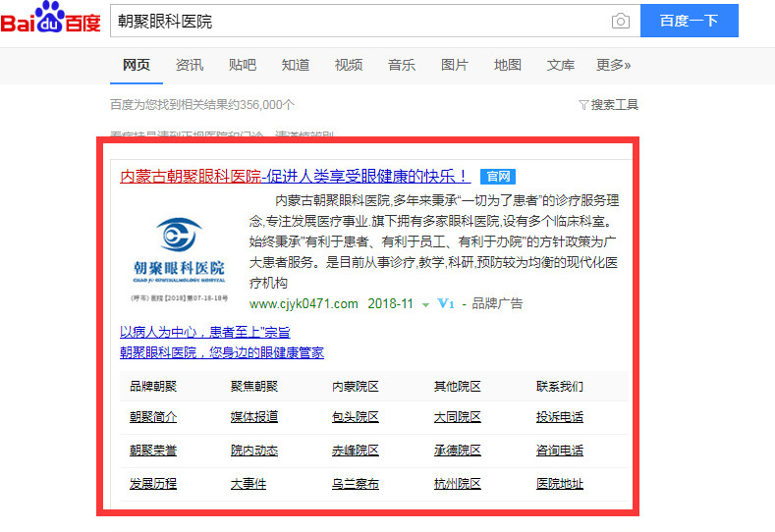Click the 品牌朝聚 column header
Image resolution: width=775 pixels, height=532 pixels.
tap(153, 387)
